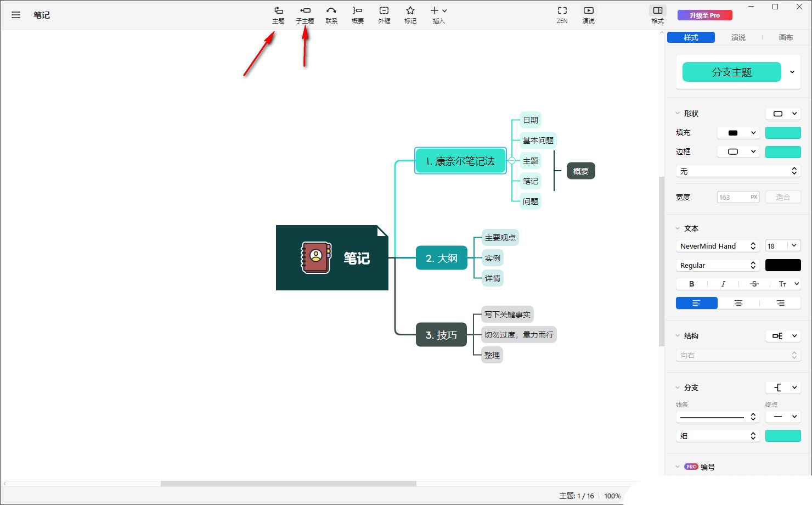Screen dimensions: 812x505
Task: Select the 3. 技巧 branch topic
Action: 441,335
